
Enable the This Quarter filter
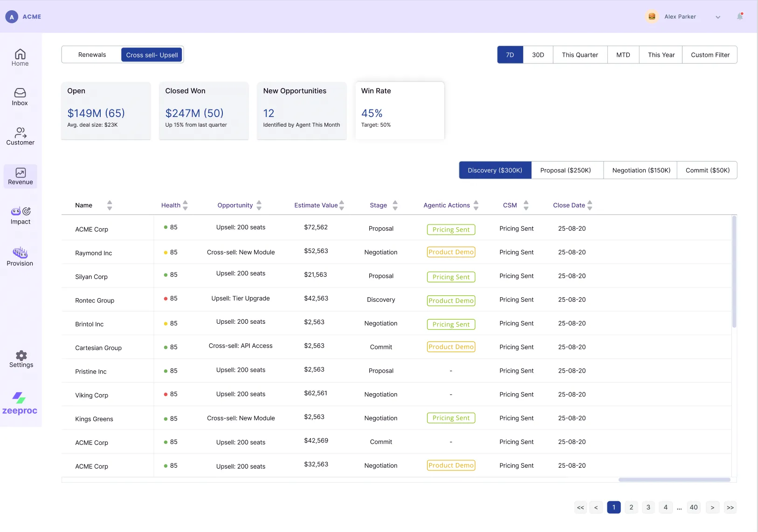tap(579, 55)
